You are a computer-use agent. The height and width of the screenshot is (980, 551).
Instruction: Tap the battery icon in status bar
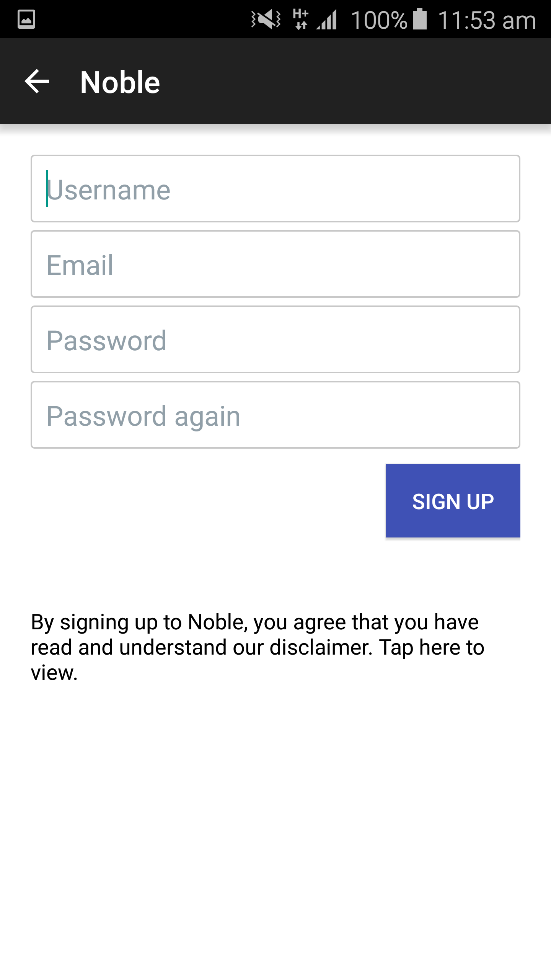pos(420,19)
